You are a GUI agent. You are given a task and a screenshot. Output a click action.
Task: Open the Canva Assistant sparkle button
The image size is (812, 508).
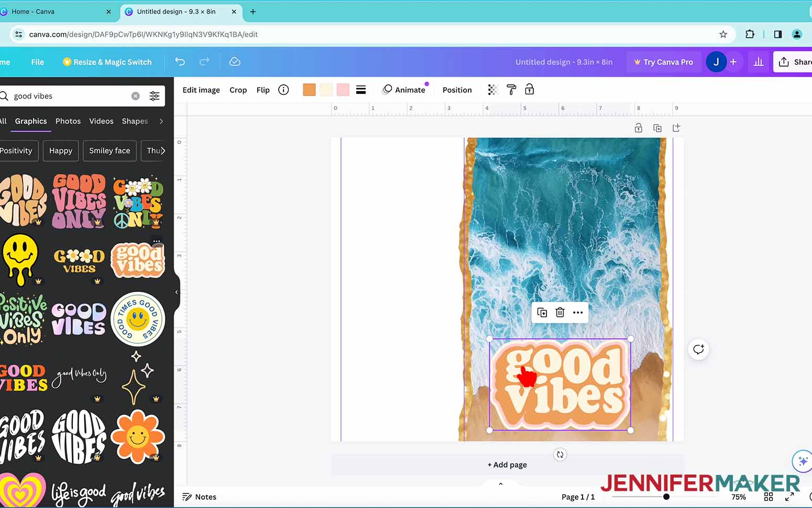point(802,461)
